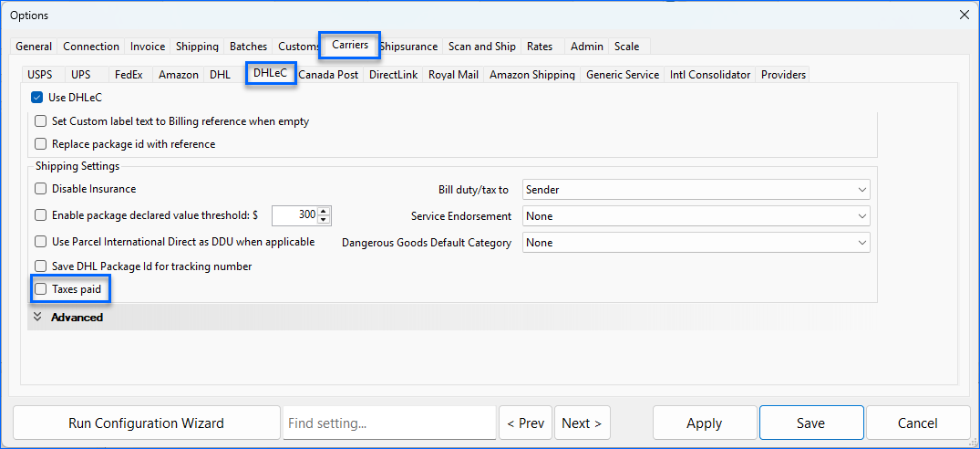The height and width of the screenshot is (449, 980).
Task: Open the FedEx carrier tab
Action: [129, 75]
